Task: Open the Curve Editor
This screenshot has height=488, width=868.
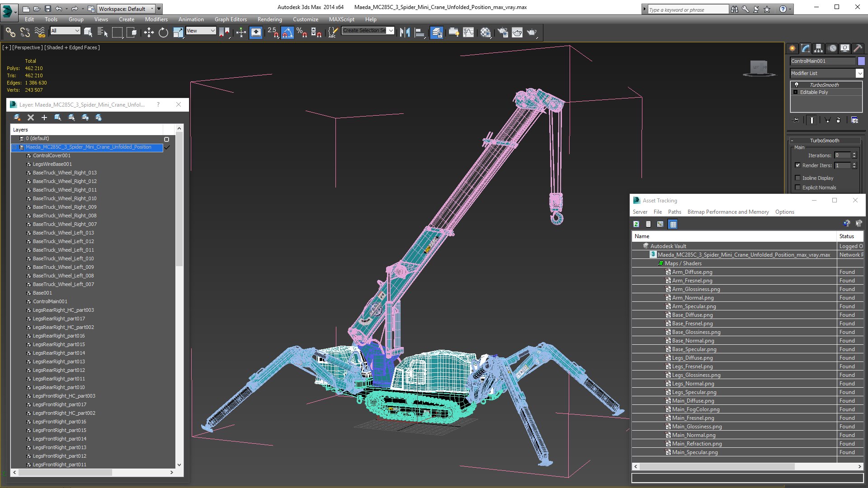Action: [469, 32]
